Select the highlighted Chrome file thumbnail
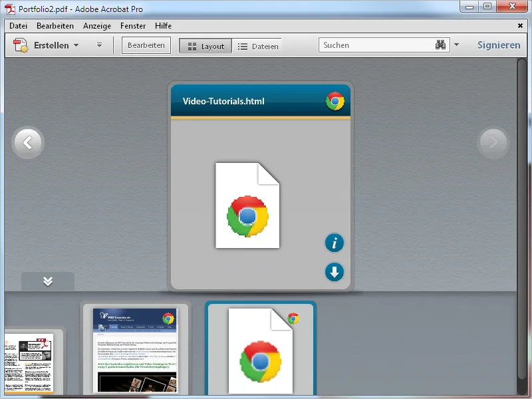Image resolution: width=532 pixels, height=399 pixels. 261,349
